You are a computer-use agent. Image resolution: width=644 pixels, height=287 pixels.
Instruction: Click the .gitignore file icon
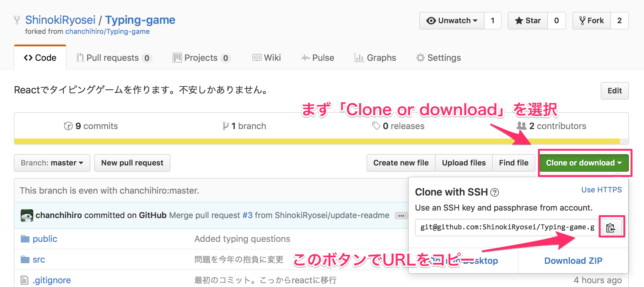(x=24, y=280)
